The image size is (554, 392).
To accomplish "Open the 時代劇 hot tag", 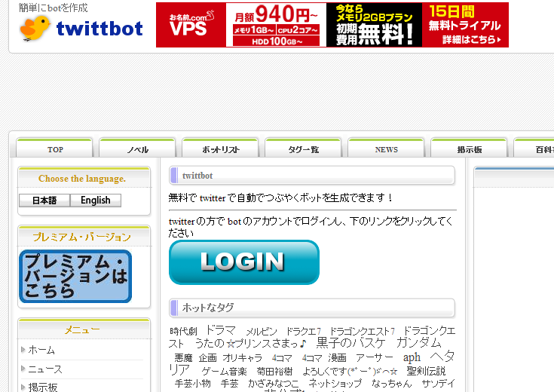I will pyautogui.click(x=183, y=331).
